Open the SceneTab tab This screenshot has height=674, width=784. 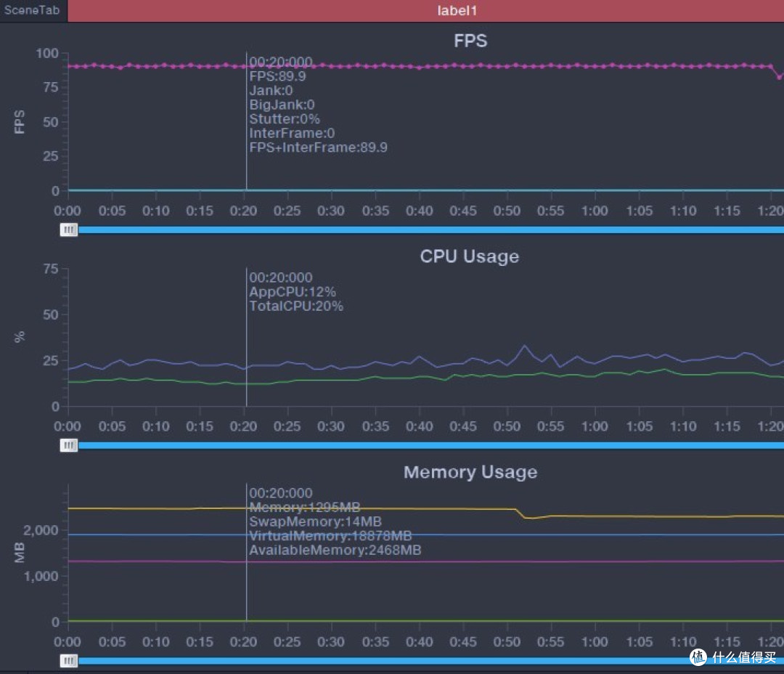(33, 11)
